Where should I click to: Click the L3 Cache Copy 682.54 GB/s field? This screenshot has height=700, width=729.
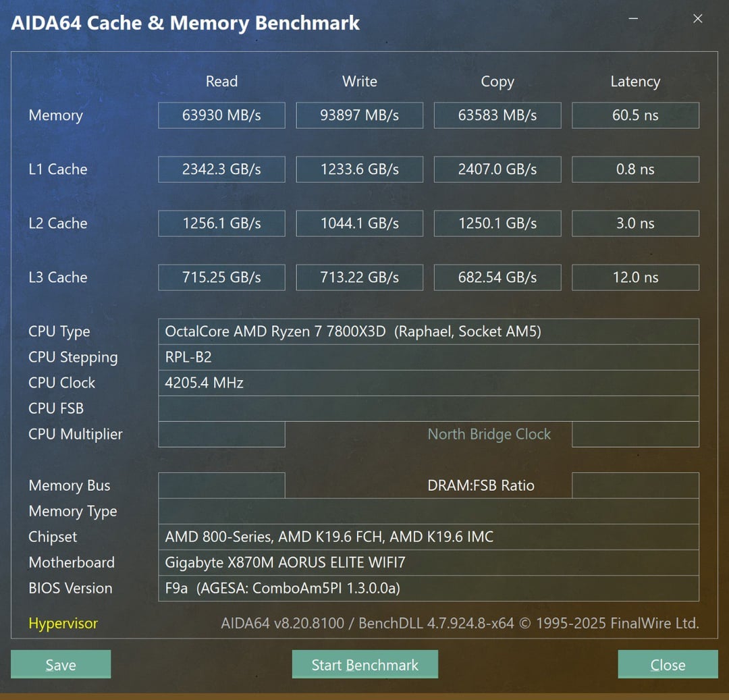(497, 277)
